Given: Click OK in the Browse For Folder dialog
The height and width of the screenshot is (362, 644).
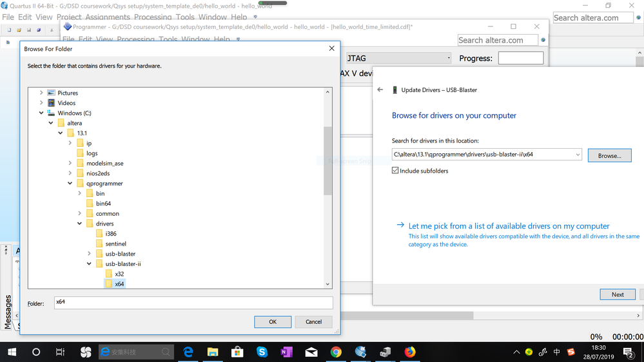Looking at the screenshot, I should pos(273,322).
